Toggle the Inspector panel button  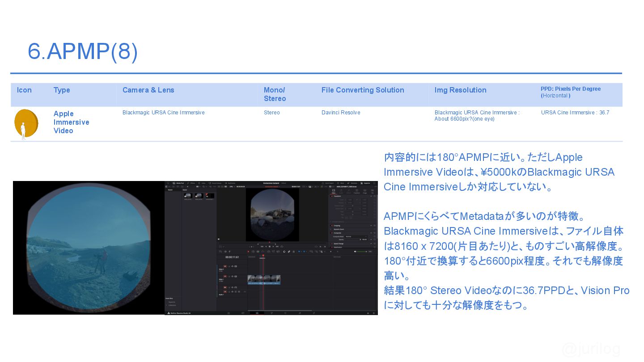(366, 183)
